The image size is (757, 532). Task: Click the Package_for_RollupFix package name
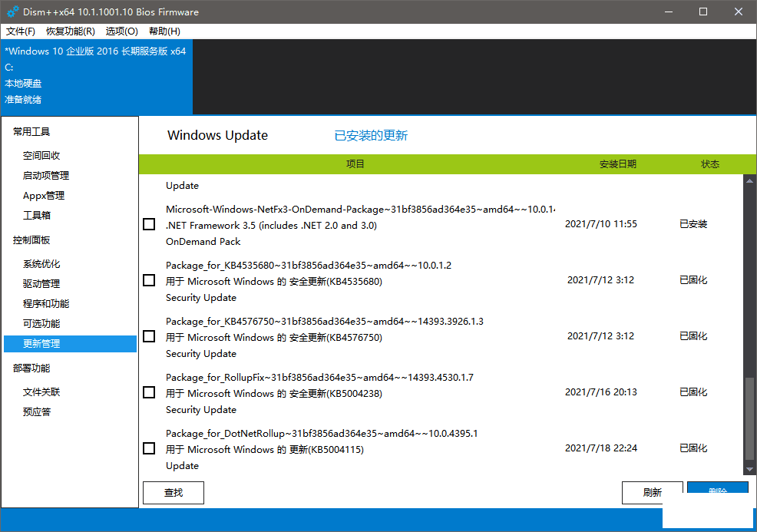coord(319,378)
